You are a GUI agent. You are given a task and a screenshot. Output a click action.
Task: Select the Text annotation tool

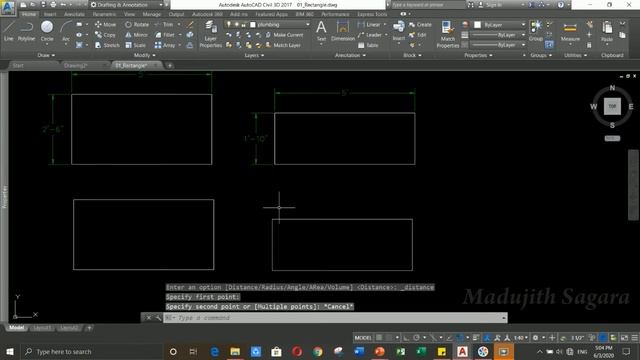pos(321,31)
